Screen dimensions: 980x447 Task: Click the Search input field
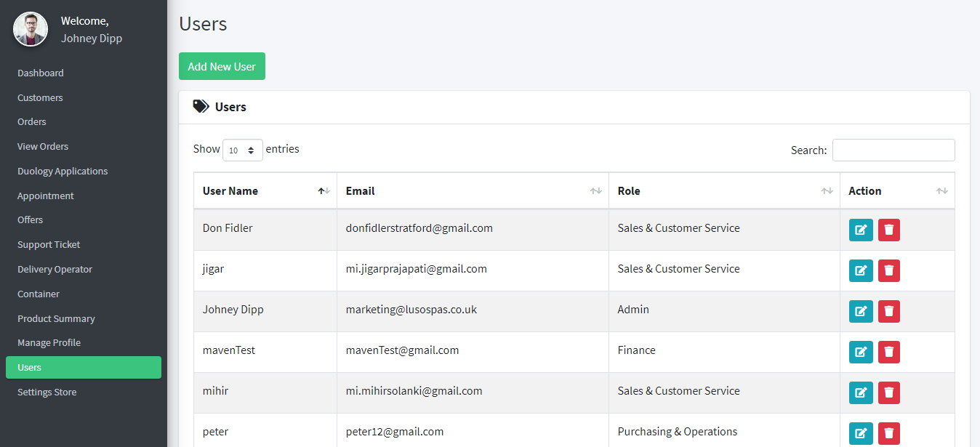pos(893,150)
